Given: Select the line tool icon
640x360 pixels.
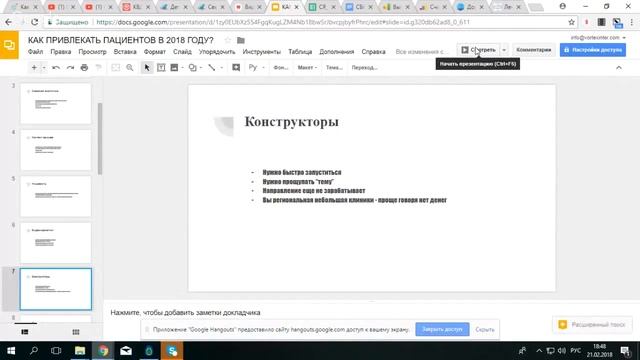Looking at the screenshot, I should (212, 68).
